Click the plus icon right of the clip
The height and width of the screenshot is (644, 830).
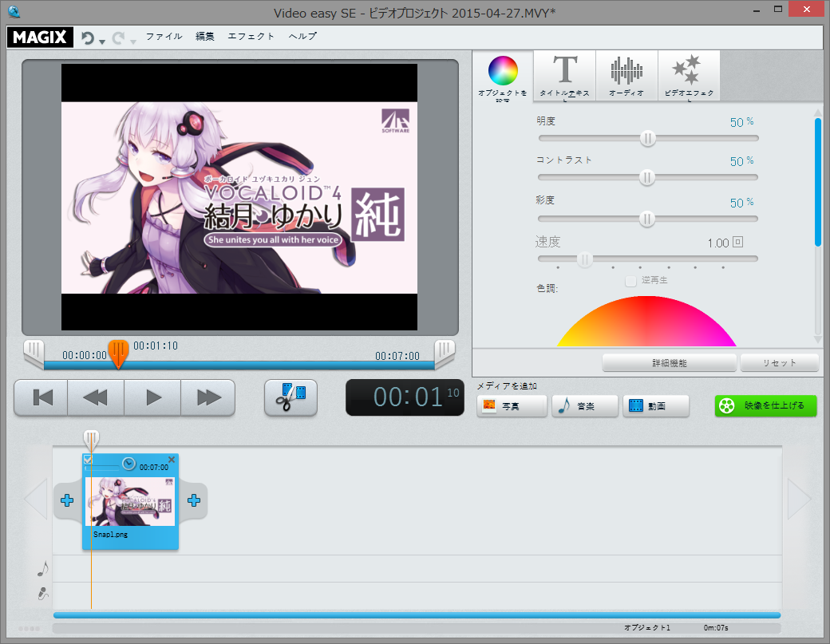tap(194, 500)
